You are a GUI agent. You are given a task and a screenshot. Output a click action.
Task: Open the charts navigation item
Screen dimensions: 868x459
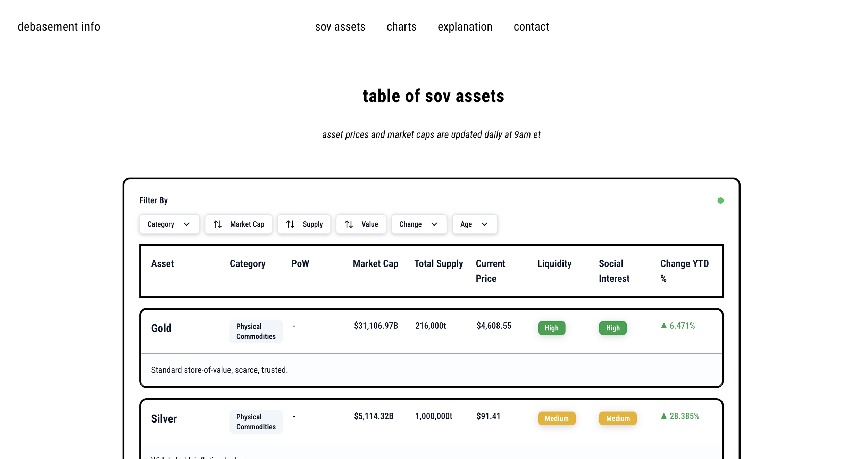click(x=401, y=27)
